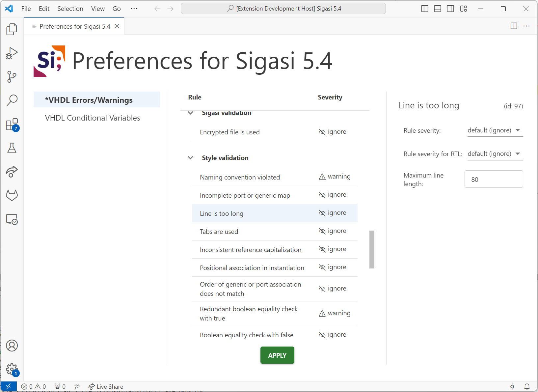
Task: Open the File menu
Action: 26,9
